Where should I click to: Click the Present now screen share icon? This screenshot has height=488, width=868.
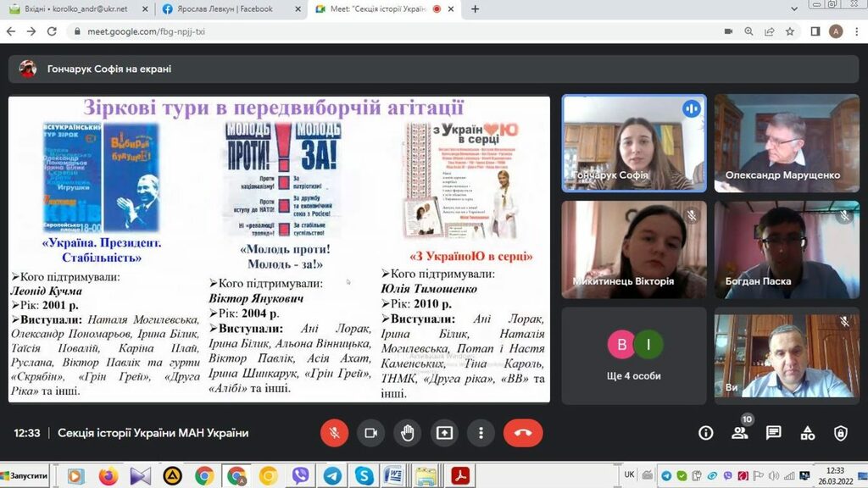click(x=444, y=433)
